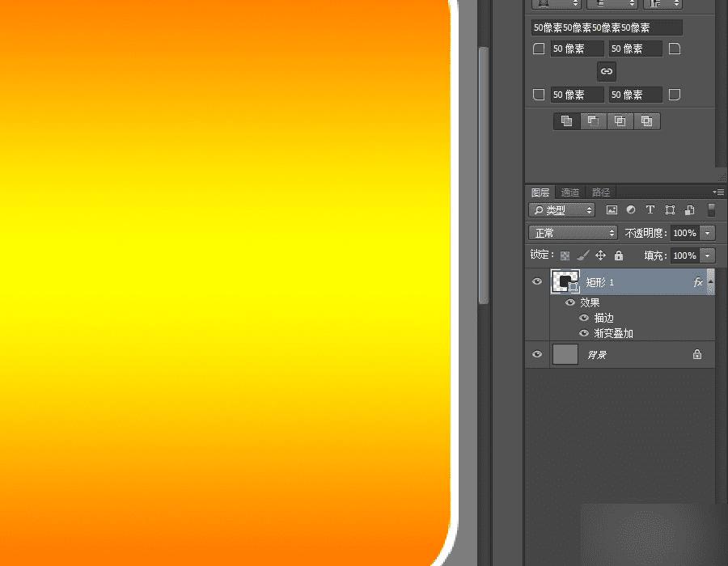Screen dimensions: 728x566
Task: Click the 不透明度 label
Action: (645, 233)
